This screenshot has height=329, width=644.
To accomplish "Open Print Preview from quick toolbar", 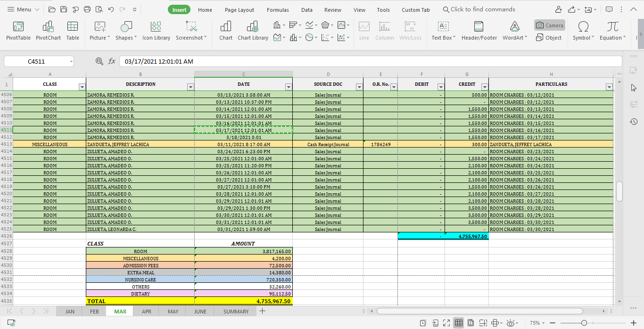I will click(x=99, y=9).
